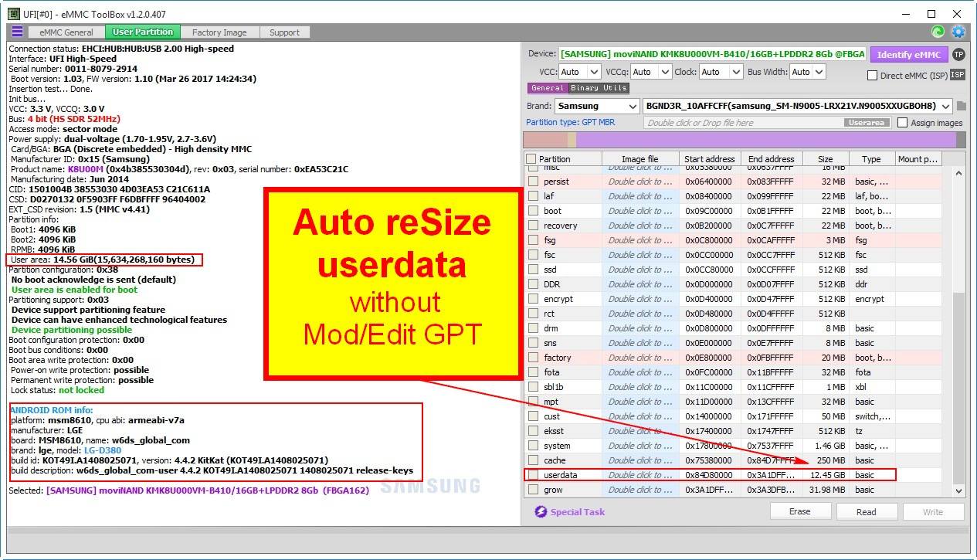Select the factory partition name
This screenshot has height=560, width=977.
tap(558, 358)
